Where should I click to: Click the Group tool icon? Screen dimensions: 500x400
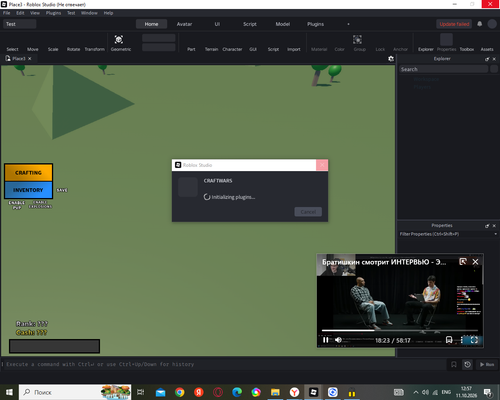pos(357,39)
